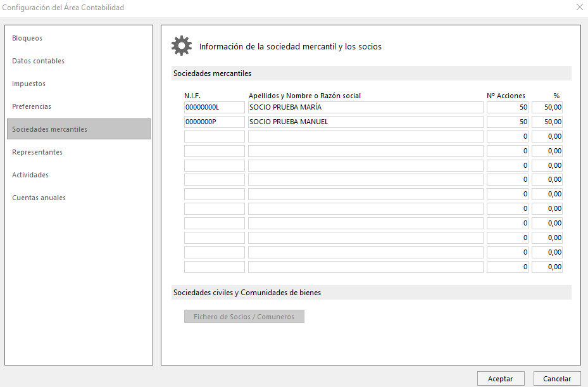This screenshot has height=387, width=588.
Task: Click the name field SOCIO PRUEBA MANUEL
Action: 366,122
